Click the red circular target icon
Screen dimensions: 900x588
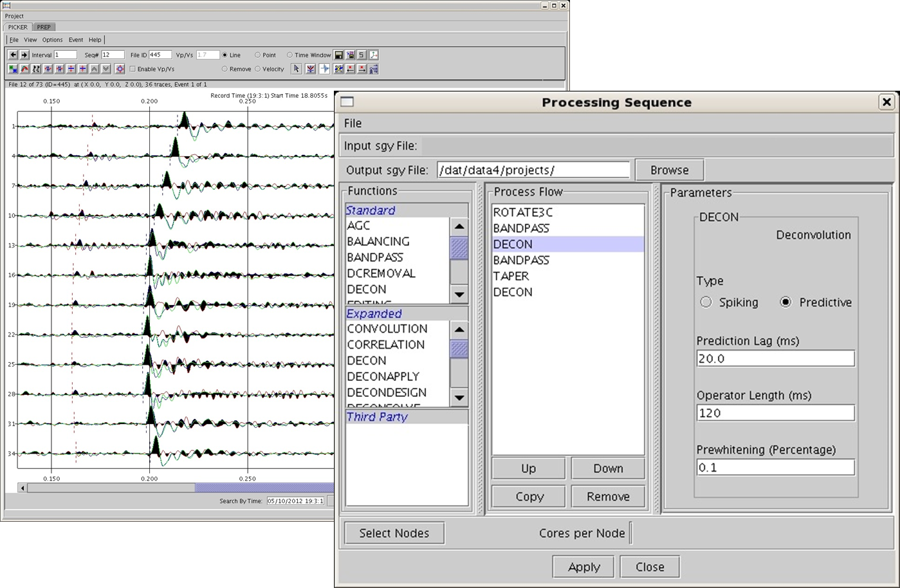(x=120, y=69)
